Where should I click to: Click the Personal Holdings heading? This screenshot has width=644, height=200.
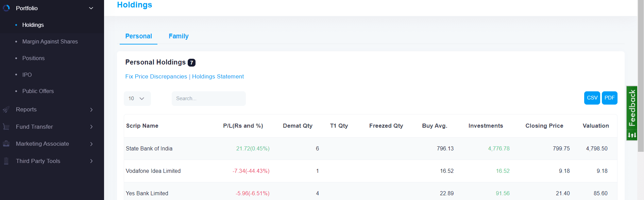point(155,62)
